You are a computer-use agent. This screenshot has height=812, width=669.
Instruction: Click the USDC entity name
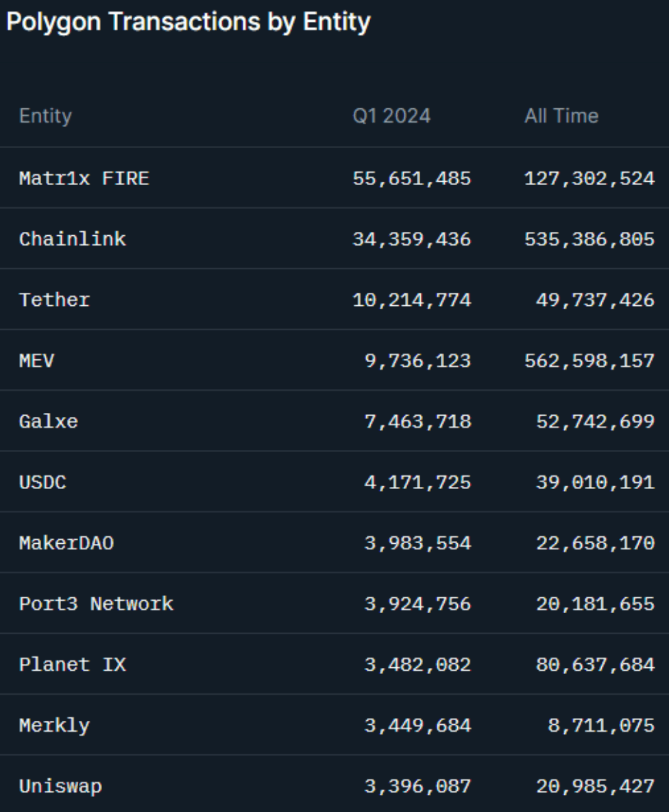coord(42,482)
